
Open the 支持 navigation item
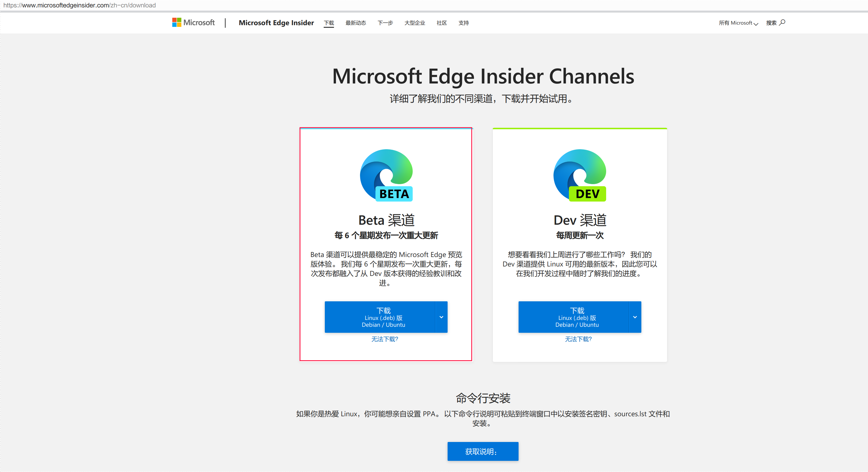(x=463, y=23)
